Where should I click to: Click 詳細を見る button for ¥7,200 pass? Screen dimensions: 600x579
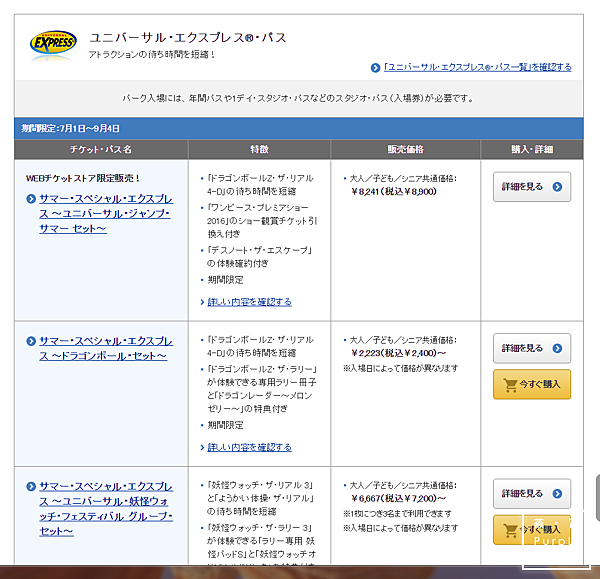click(x=532, y=494)
